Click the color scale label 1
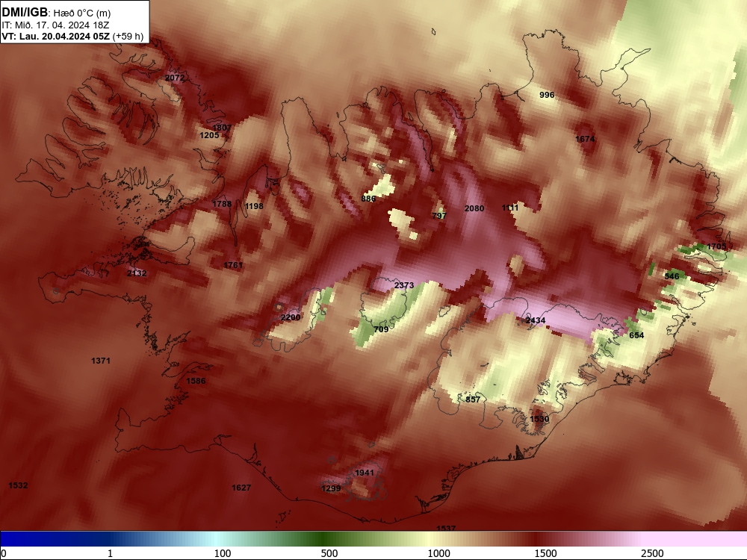This screenshot has width=747, height=560. (x=110, y=553)
